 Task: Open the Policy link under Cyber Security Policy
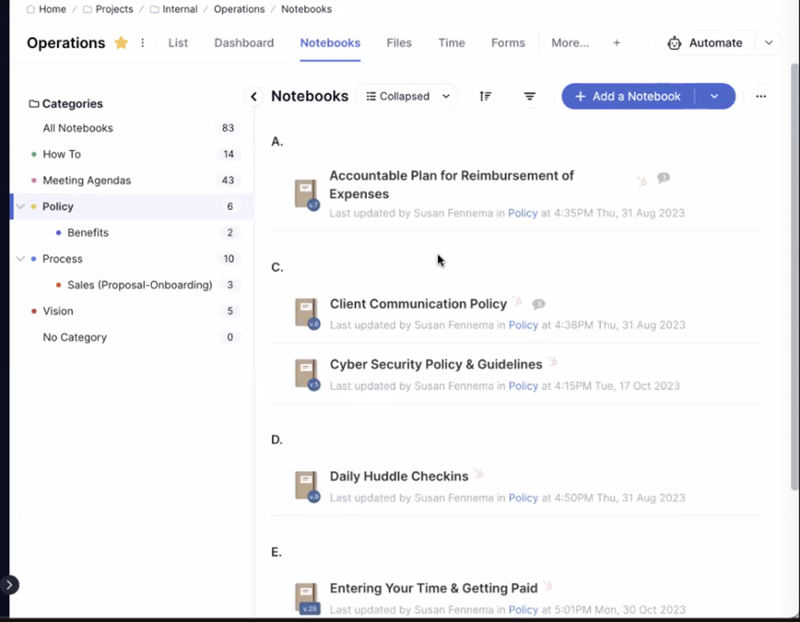523,385
